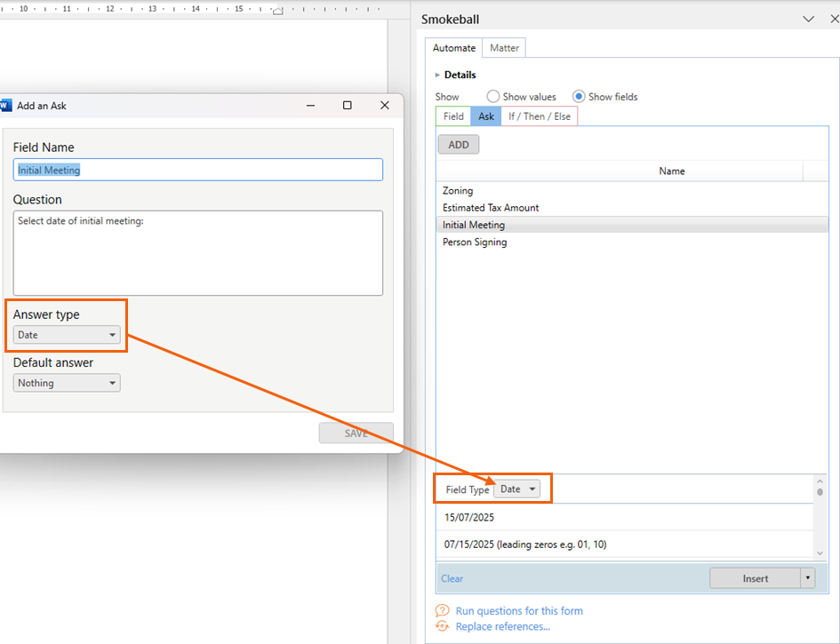The height and width of the screenshot is (644, 840).
Task: Click the Question text area
Action: point(197,252)
